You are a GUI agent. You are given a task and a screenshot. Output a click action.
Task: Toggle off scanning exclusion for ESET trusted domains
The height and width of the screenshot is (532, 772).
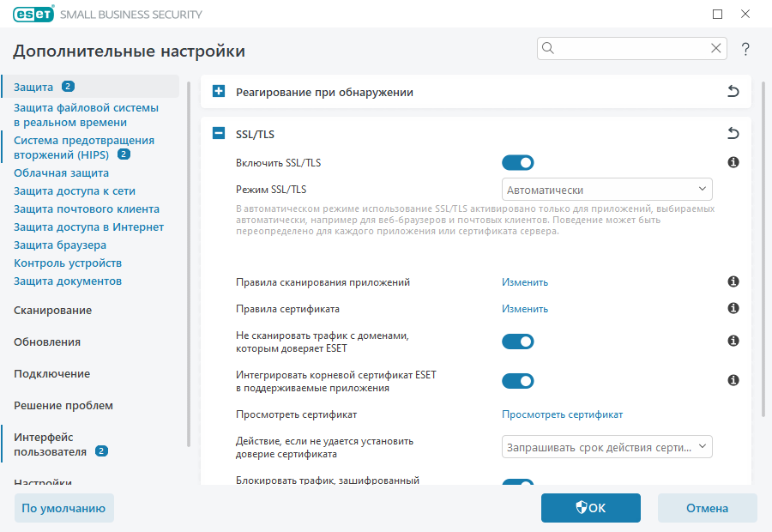click(x=517, y=341)
